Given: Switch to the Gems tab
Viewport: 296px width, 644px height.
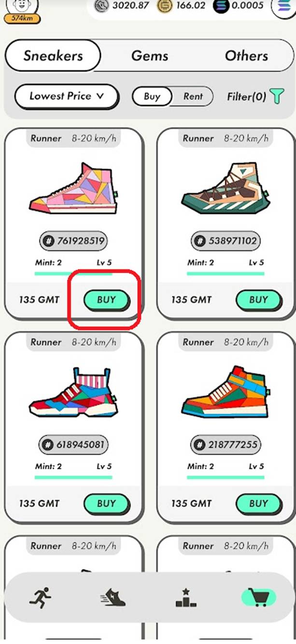Looking at the screenshot, I should click(150, 56).
